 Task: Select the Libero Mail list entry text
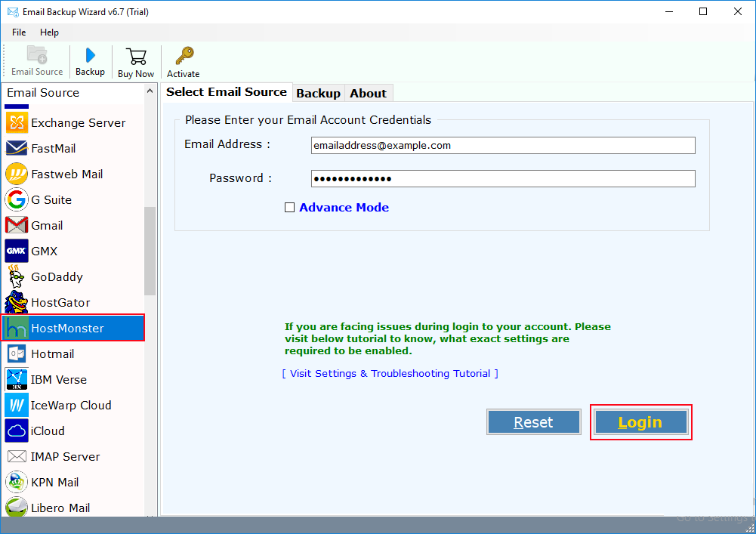click(x=60, y=508)
